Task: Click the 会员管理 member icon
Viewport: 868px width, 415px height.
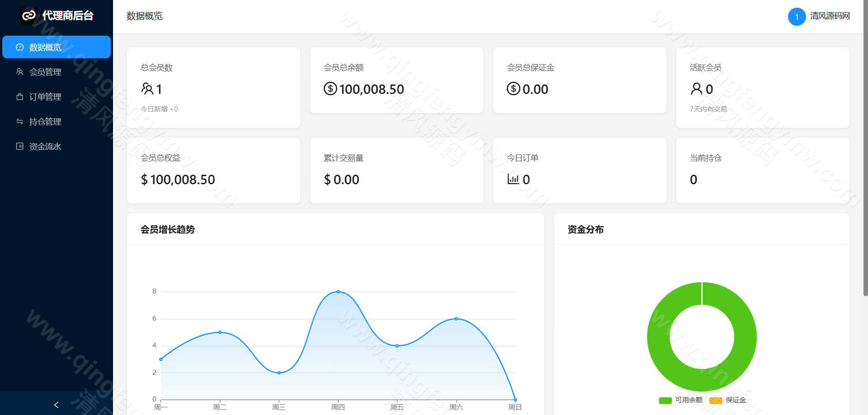Action: [x=19, y=71]
